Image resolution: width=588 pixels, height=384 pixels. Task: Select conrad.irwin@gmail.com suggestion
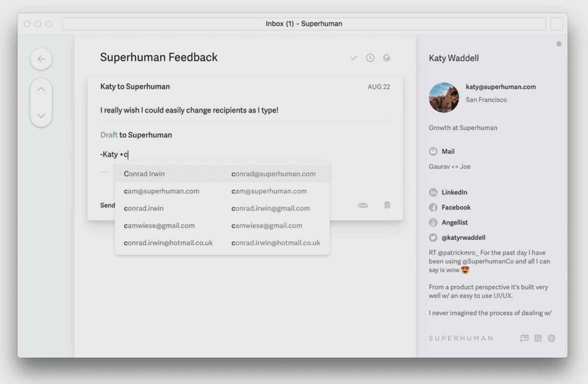point(222,208)
